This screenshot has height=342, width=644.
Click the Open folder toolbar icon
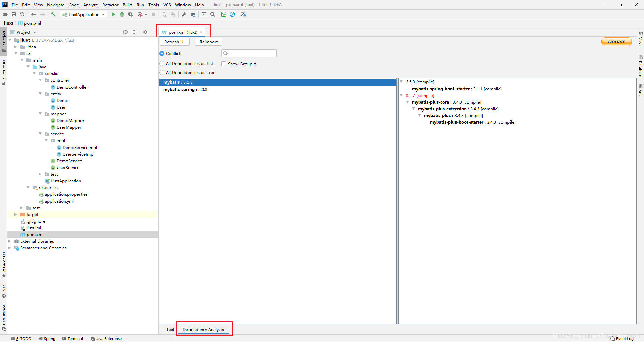click(5, 14)
